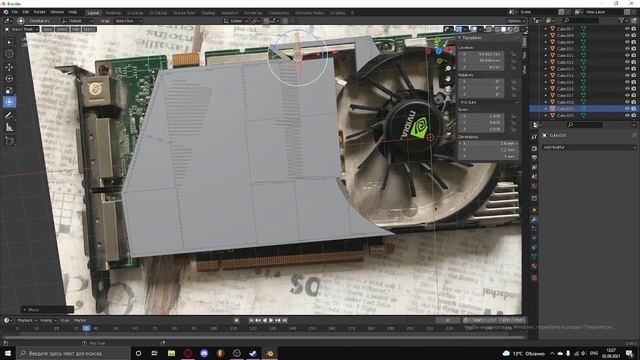Click the outliner filter funnel icon

pos(622,20)
